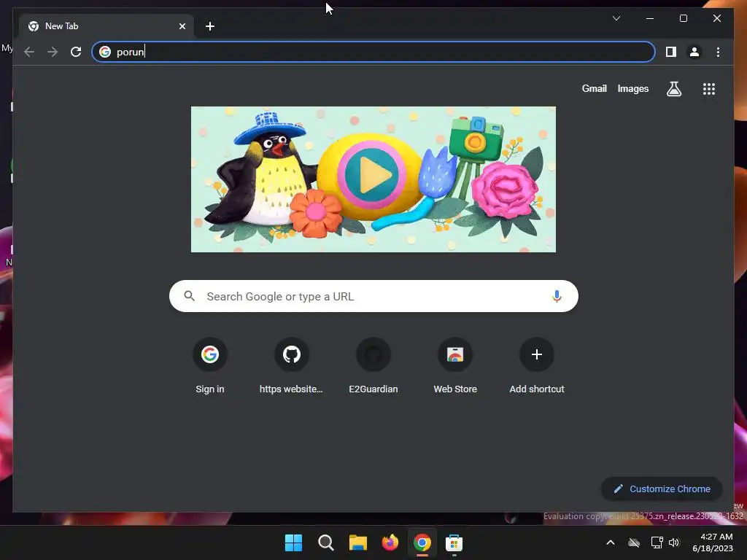The width and height of the screenshot is (747, 560).
Task: Click Chrome icon in taskbar
Action: pyautogui.click(x=422, y=542)
